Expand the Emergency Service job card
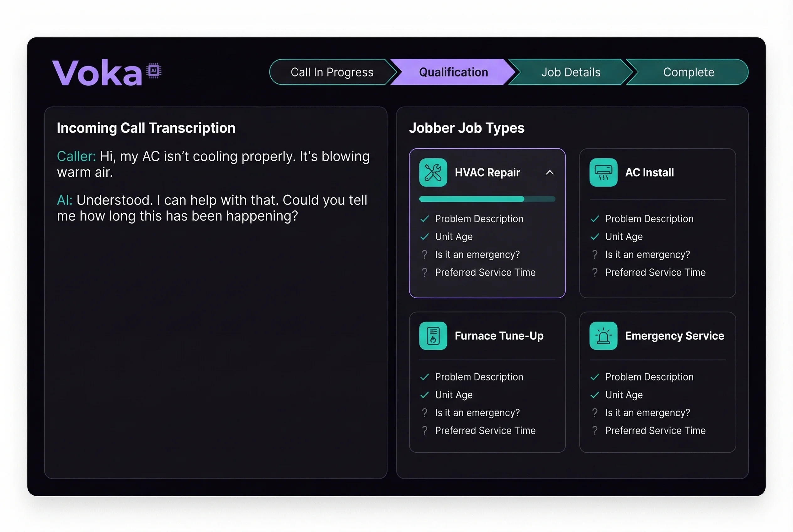 [x=674, y=336]
